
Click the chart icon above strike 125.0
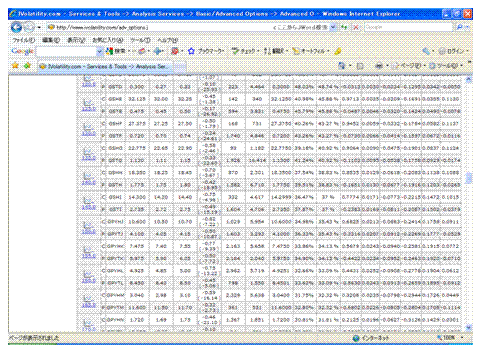point(88,103)
